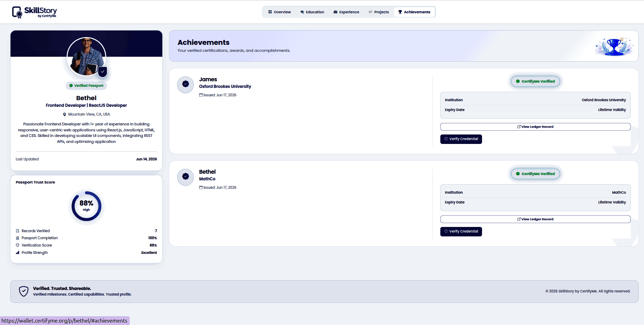Screen dimensions: 644x325
Task: View Ledger Record for MathCo credential
Action: click(535, 219)
